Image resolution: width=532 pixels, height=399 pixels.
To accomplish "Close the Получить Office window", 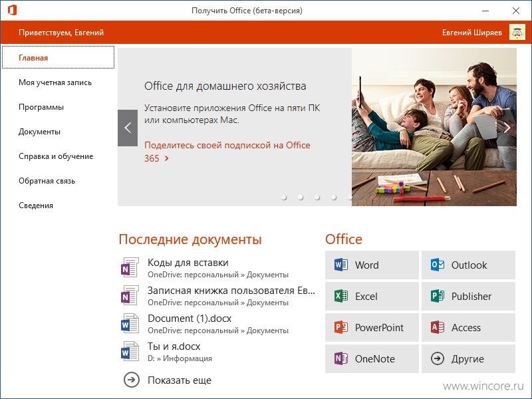I will [516, 11].
